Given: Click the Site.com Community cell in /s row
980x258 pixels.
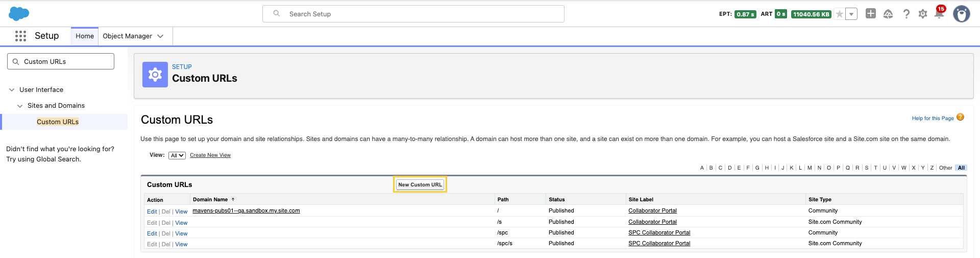Looking at the screenshot, I should click(835, 222).
